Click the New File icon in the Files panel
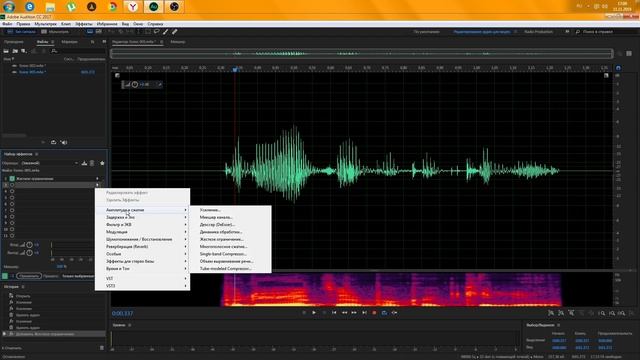The height and width of the screenshot is (360, 640). click(x=24, y=51)
